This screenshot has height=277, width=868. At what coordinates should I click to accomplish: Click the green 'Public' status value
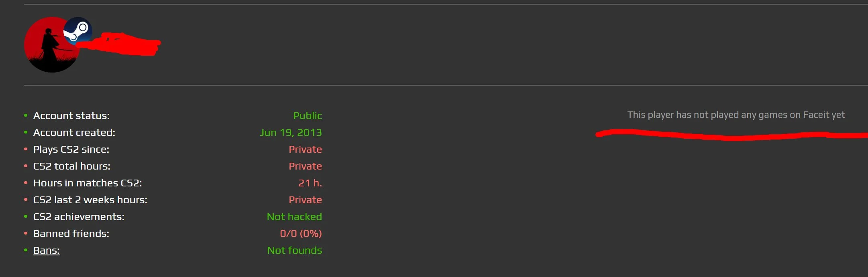point(308,116)
